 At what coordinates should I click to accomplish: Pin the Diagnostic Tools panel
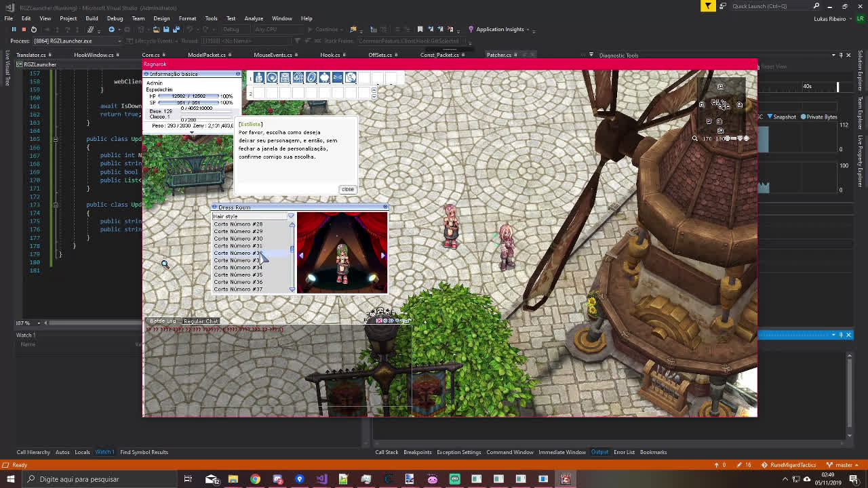(840, 55)
